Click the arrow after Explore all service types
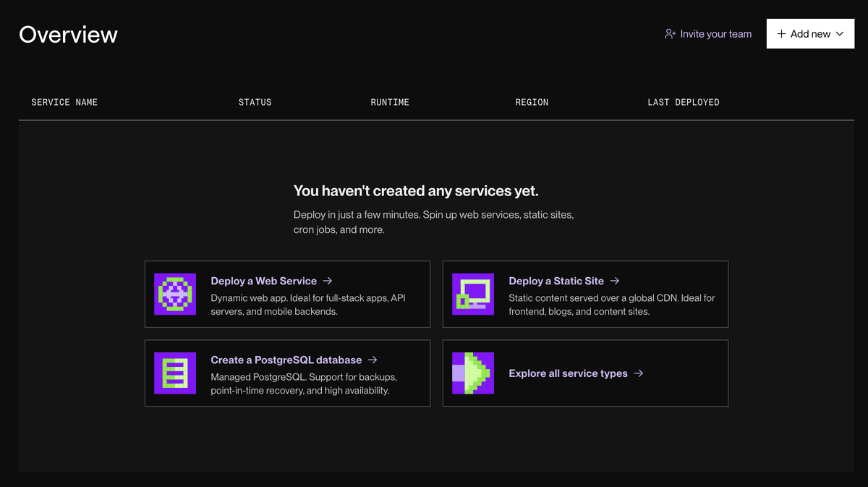This screenshot has height=487, width=868. [x=638, y=373]
